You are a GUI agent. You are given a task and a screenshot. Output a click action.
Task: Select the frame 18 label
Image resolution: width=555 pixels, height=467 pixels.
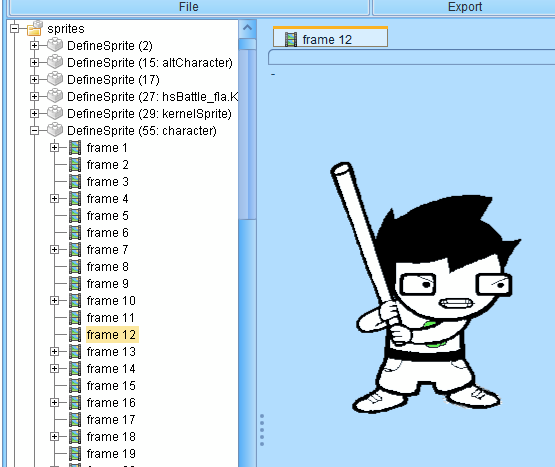coord(111,437)
